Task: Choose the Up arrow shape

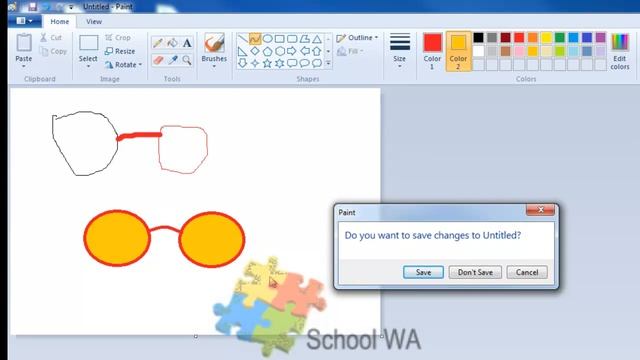Action: point(317,51)
